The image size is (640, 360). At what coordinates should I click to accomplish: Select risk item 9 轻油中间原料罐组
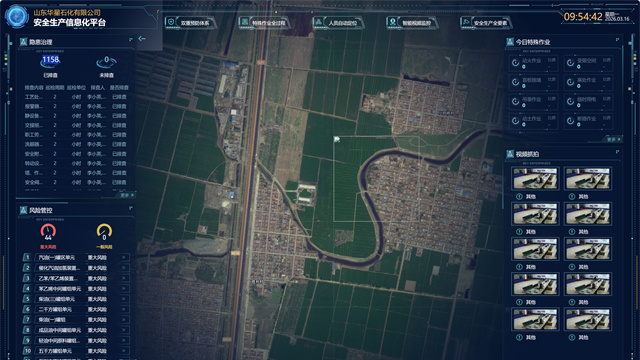(76, 340)
